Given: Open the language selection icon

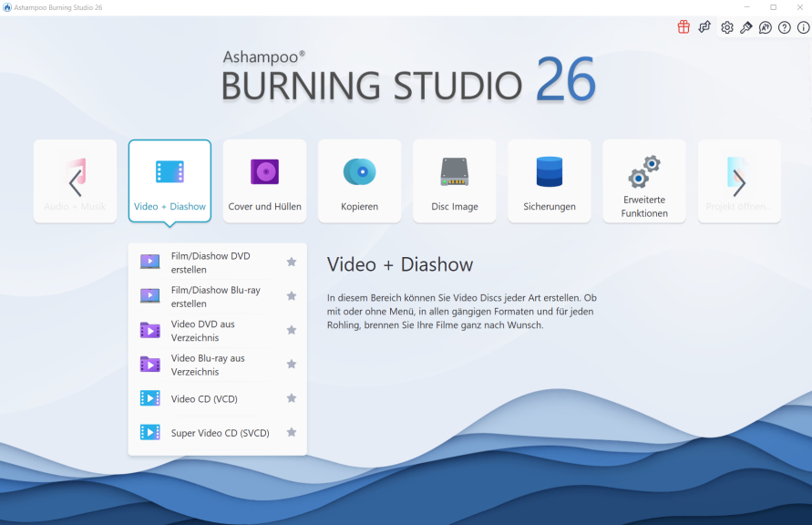Looking at the screenshot, I should (x=766, y=26).
